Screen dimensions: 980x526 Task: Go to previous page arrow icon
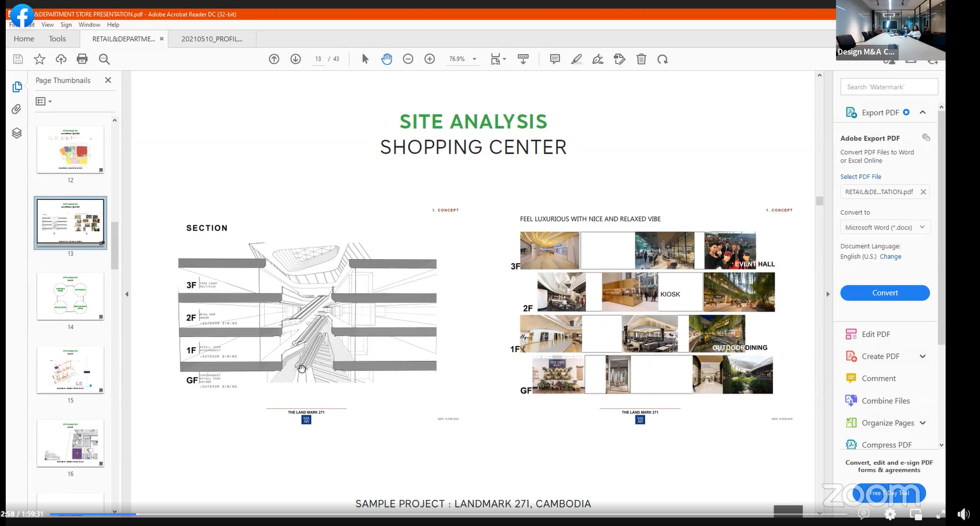click(274, 59)
